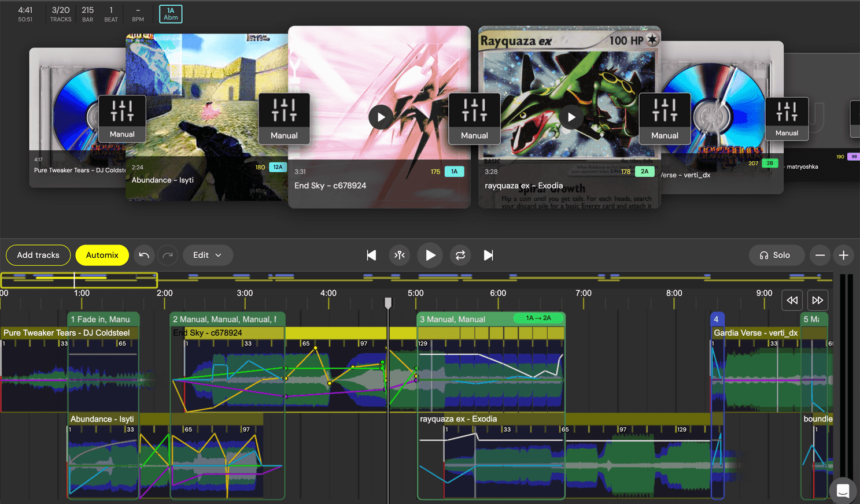The width and height of the screenshot is (860, 504).
Task: Skip to the previous track
Action: pos(371,255)
